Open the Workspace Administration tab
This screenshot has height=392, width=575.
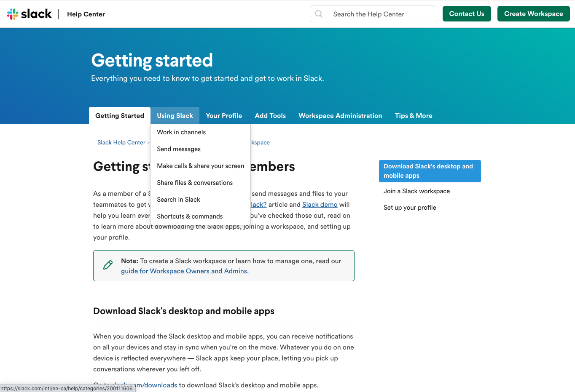[340, 115]
